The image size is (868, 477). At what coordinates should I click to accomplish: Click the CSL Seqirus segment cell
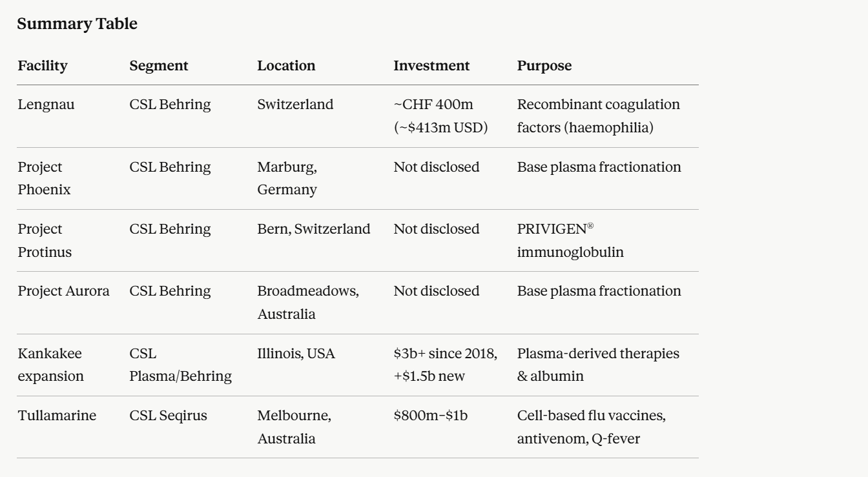pyautogui.click(x=169, y=416)
